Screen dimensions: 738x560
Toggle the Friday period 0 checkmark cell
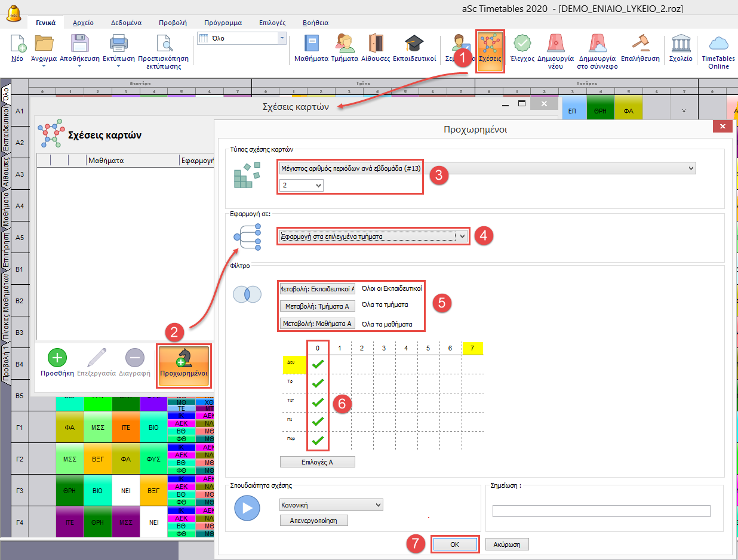(318, 440)
